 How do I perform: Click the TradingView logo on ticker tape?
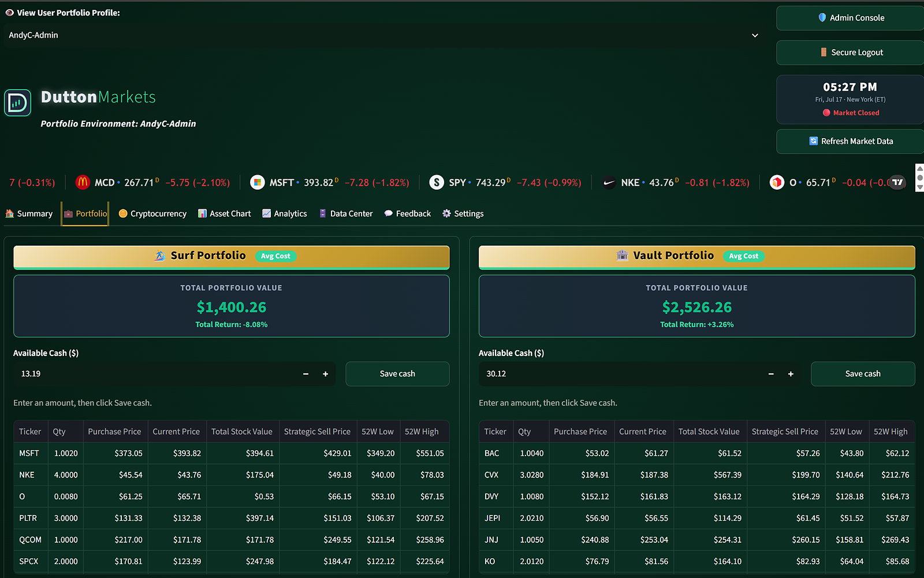coord(897,182)
